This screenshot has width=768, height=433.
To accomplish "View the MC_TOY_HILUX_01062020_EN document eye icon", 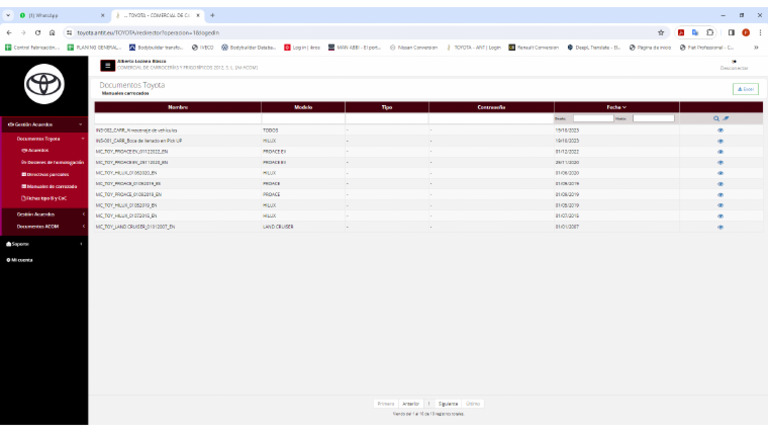I will tap(720, 171).
